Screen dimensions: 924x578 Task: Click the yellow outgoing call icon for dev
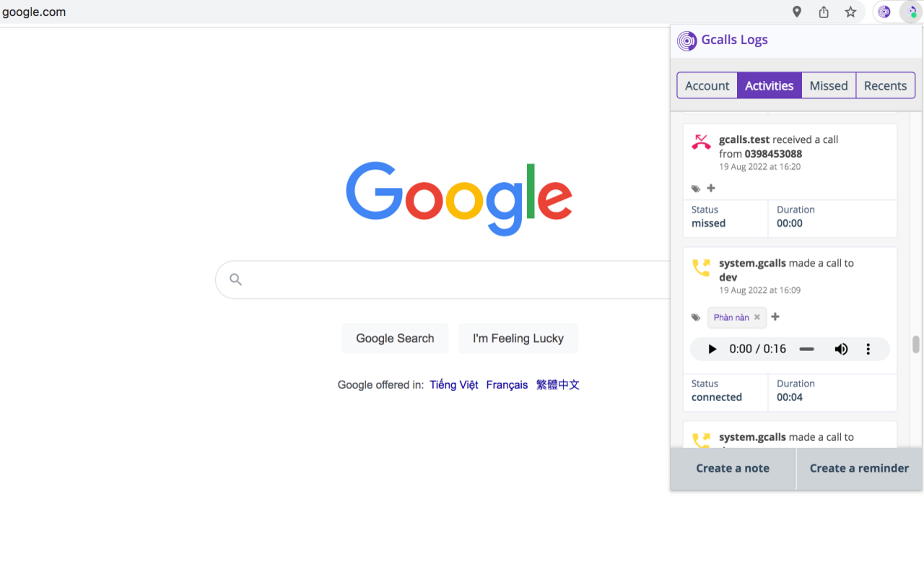701,267
